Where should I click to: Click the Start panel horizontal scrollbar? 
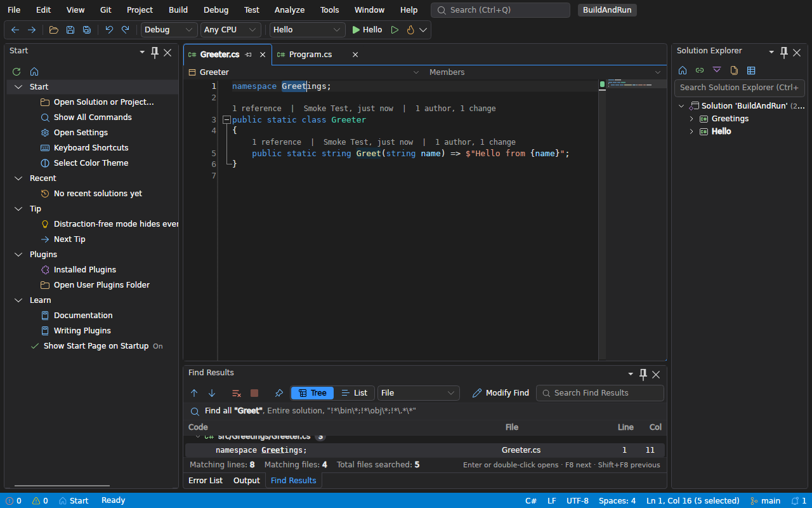[x=61, y=486]
